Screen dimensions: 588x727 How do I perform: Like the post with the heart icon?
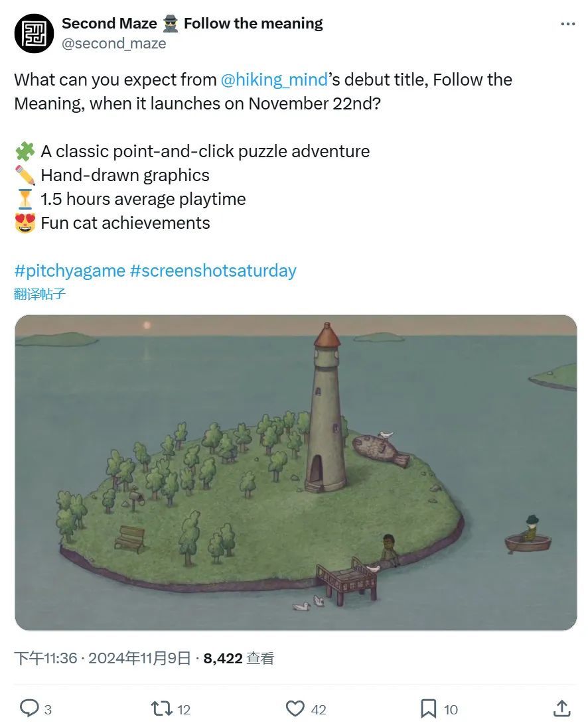[295, 709]
